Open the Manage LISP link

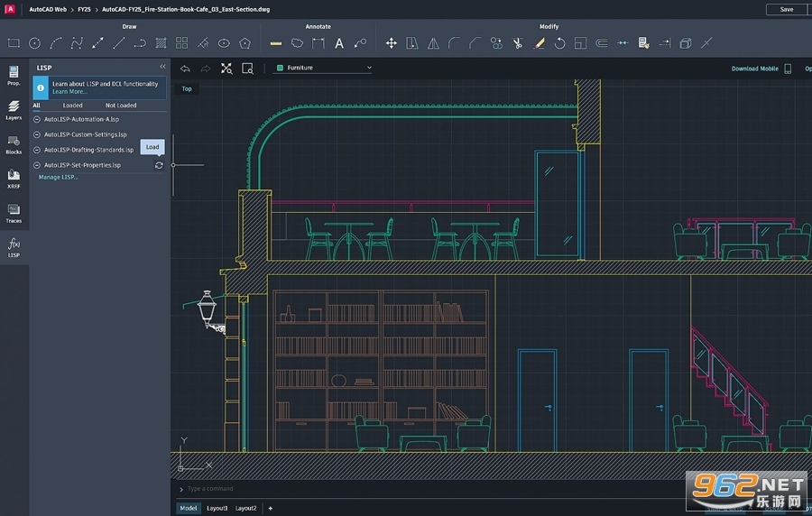pos(58,177)
